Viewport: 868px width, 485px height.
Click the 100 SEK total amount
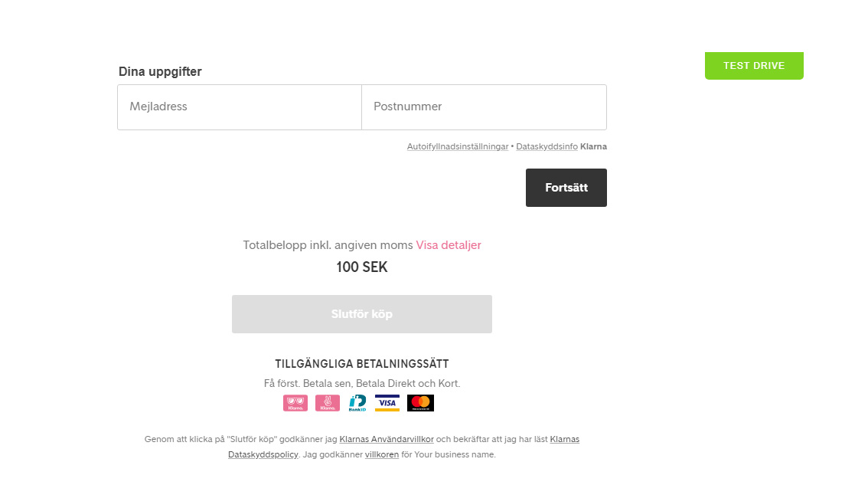pyautogui.click(x=362, y=267)
